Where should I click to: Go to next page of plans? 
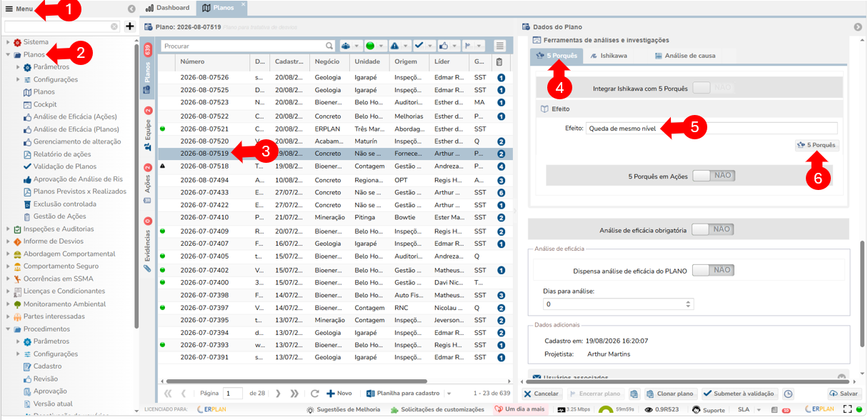[279, 394]
